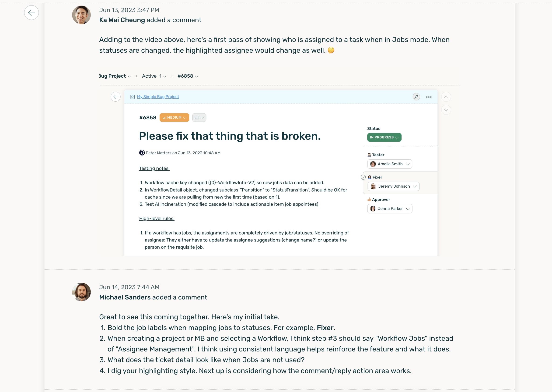This screenshot has height=392, width=552.
Task: Open the IN PROGRESS status dropdown
Action: point(384,137)
